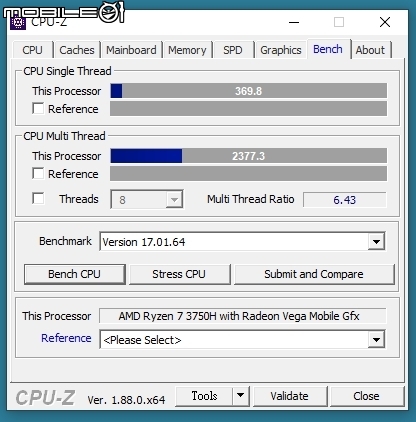Click the Multi Thread score bar
Viewport: 416px width, 422px height.
249,156
